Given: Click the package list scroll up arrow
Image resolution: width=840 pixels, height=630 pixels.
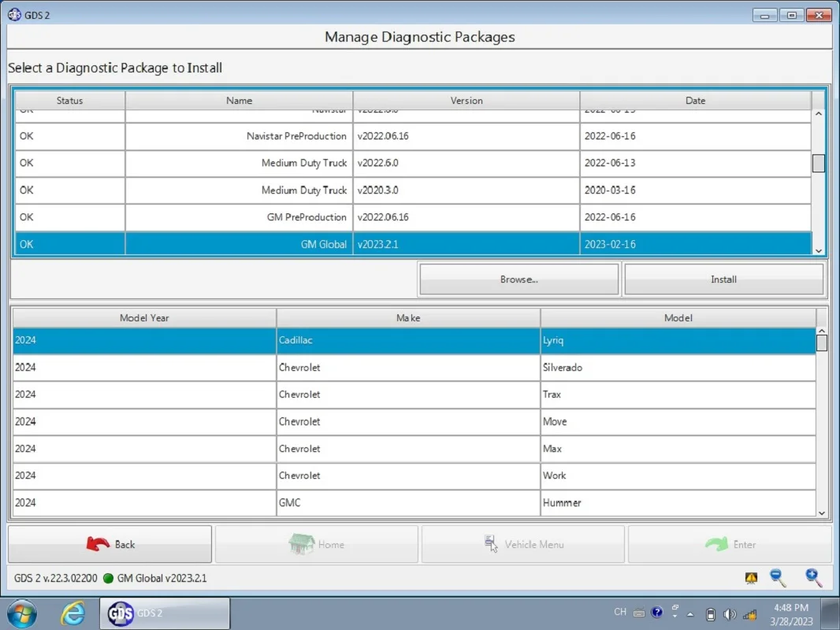Looking at the screenshot, I should [819, 114].
